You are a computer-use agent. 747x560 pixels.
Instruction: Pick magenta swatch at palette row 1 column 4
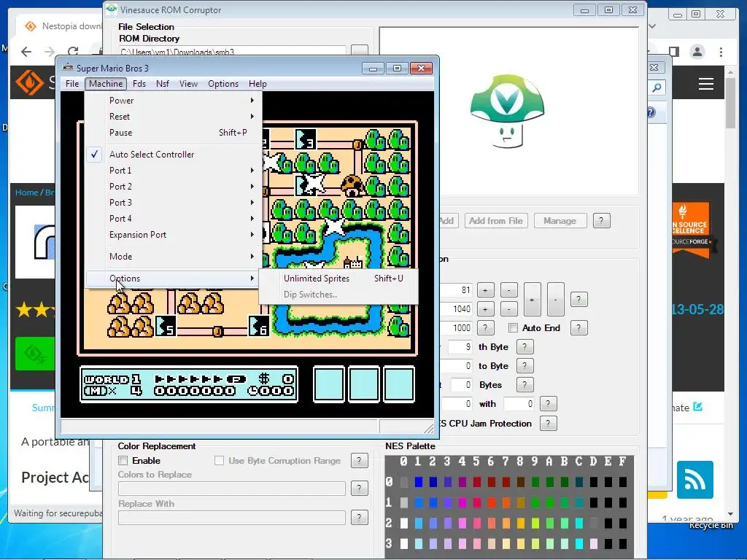click(x=462, y=502)
